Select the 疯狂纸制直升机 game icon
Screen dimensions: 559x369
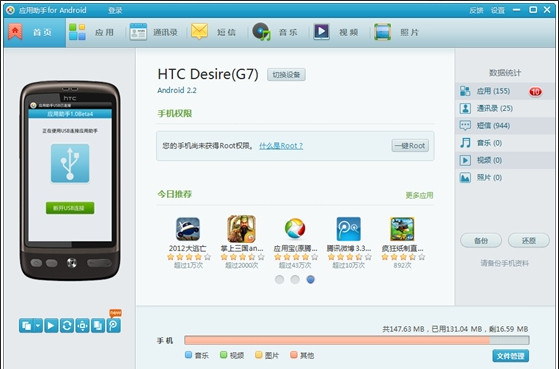point(402,229)
